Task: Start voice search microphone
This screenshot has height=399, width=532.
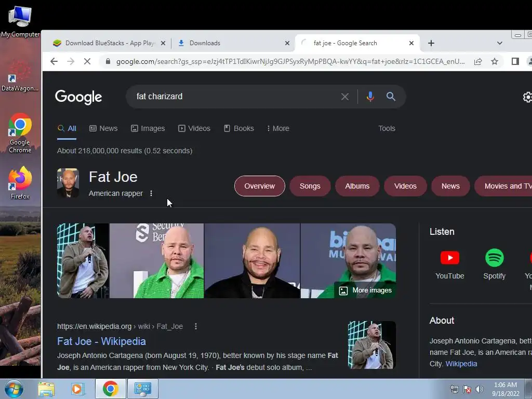Action: (370, 97)
